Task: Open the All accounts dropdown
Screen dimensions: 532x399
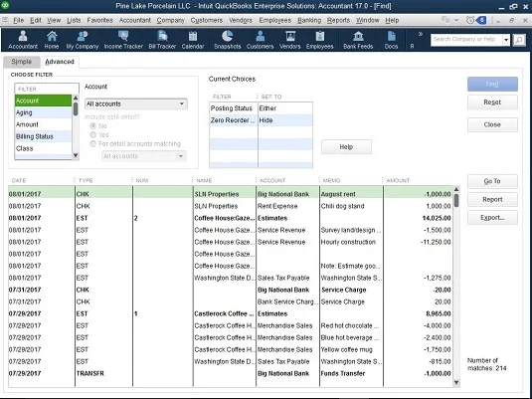Action: point(135,103)
